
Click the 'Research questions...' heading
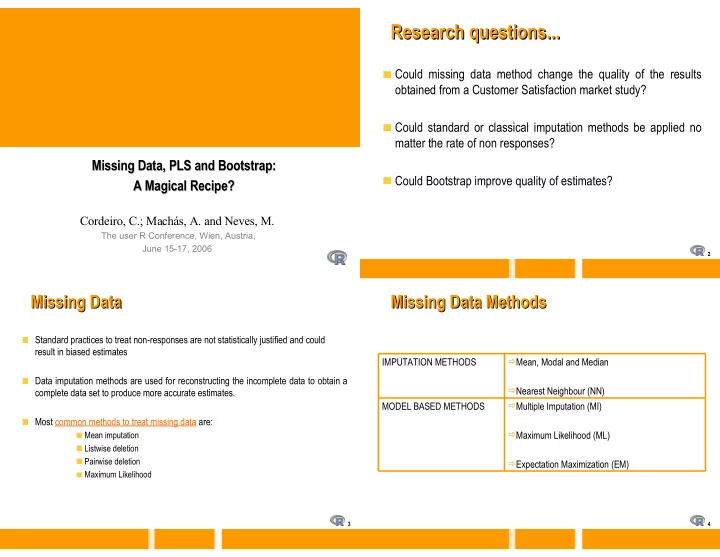tap(475, 33)
